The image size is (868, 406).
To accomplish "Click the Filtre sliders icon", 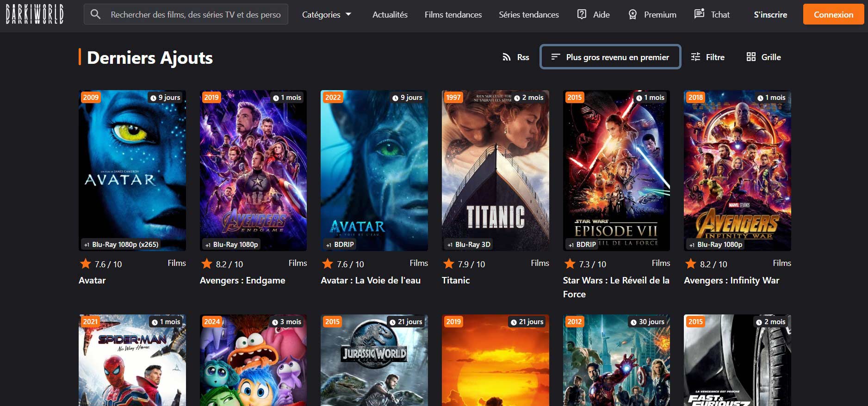I will tap(695, 57).
